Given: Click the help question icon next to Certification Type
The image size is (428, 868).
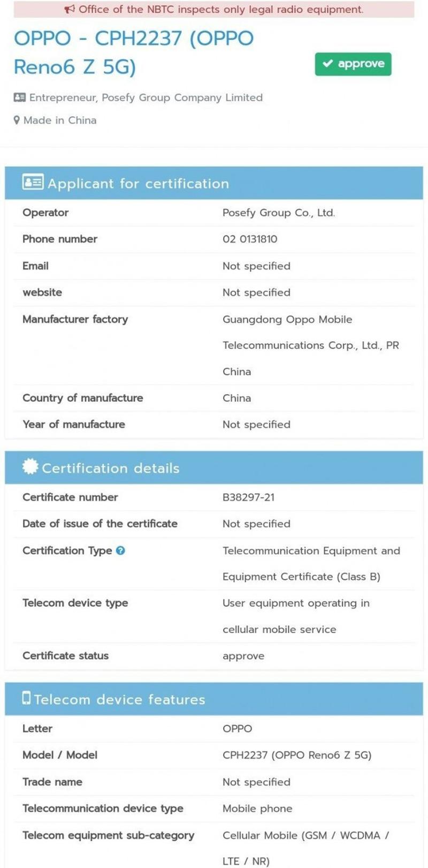Looking at the screenshot, I should point(120,550).
